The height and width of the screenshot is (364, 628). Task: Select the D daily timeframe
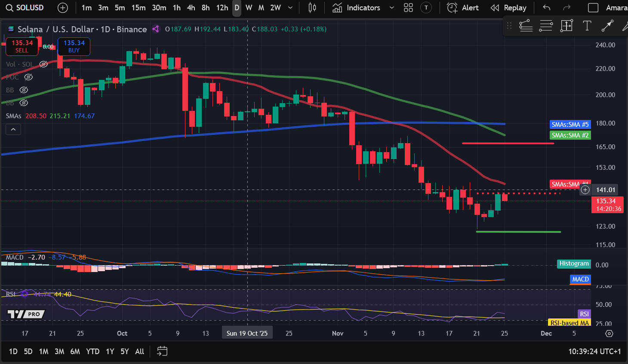pyautogui.click(x=236, y=8)
